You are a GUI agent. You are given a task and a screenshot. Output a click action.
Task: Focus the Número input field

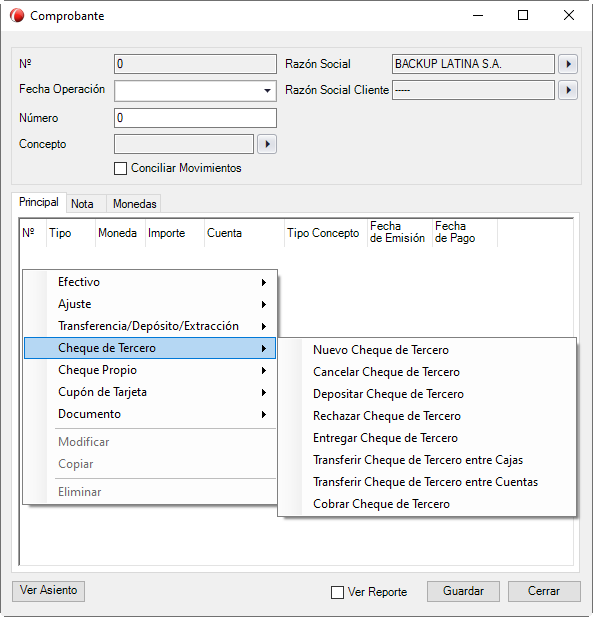pyautogui.click(x=196, y=118)
